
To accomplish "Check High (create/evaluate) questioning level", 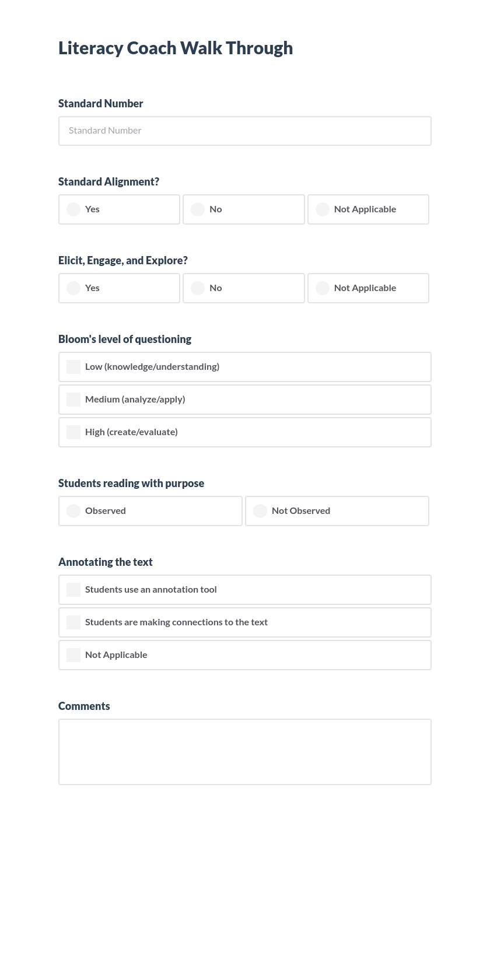I will tap(73, 432).
